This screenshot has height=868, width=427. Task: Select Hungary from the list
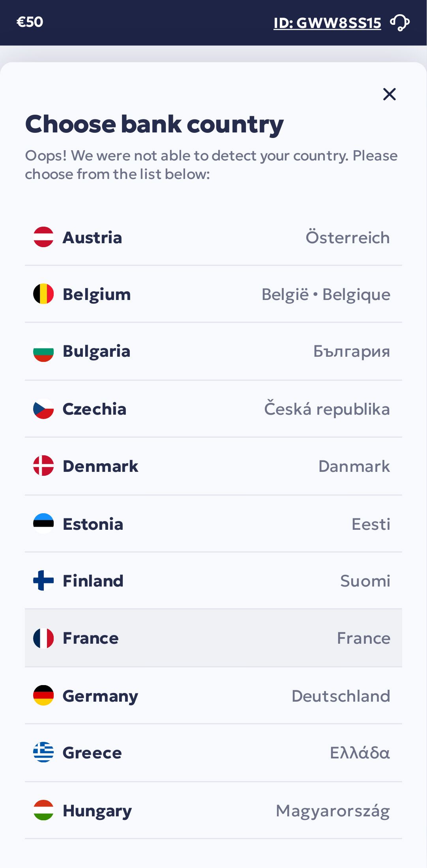click(213, 810)
